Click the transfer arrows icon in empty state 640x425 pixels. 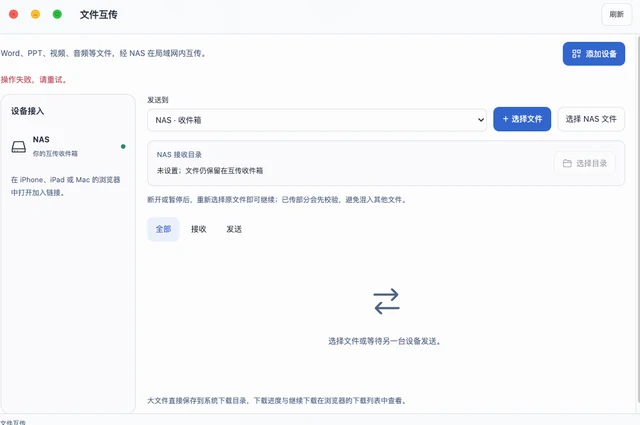click(387, 301)
